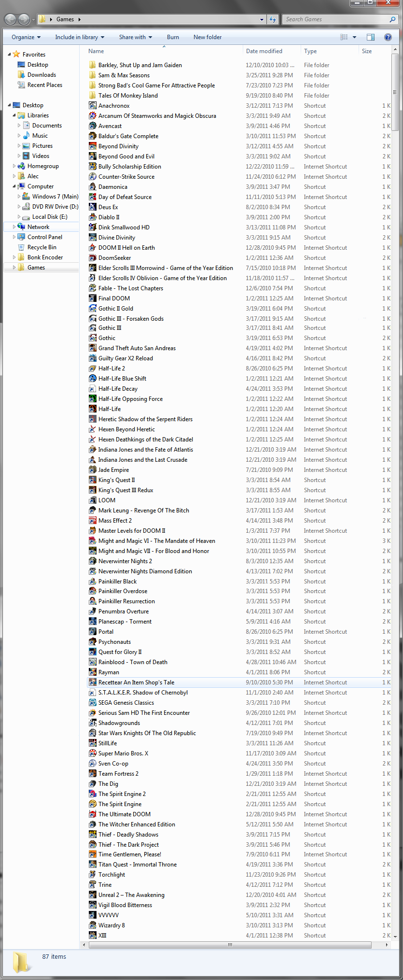Click the Control Panel icon in sidebar

pyautogui.click(x=21, y=237)
